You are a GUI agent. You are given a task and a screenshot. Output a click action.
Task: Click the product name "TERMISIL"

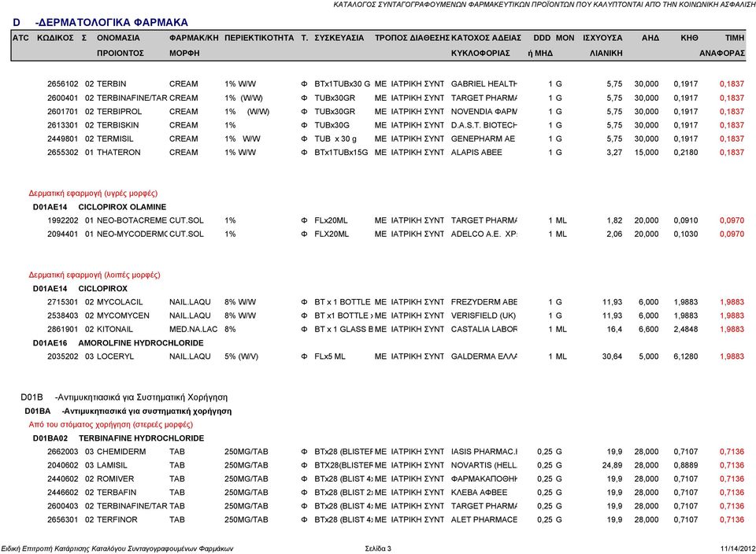tap(115, 138)
